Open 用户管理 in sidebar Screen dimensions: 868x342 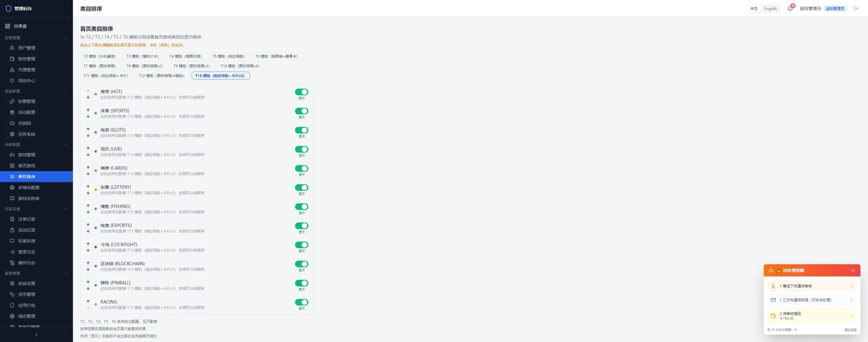point(36,48)
